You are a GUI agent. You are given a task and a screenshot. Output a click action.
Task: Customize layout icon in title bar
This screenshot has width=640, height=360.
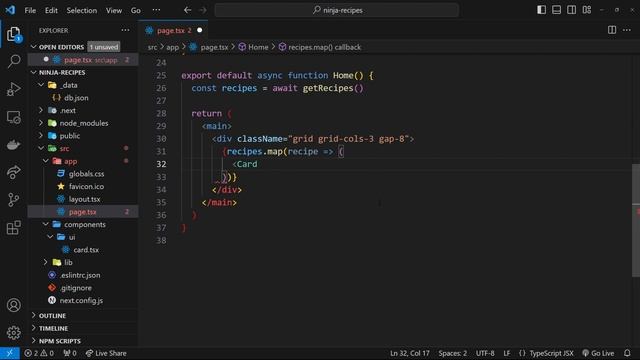pos(587,10)
